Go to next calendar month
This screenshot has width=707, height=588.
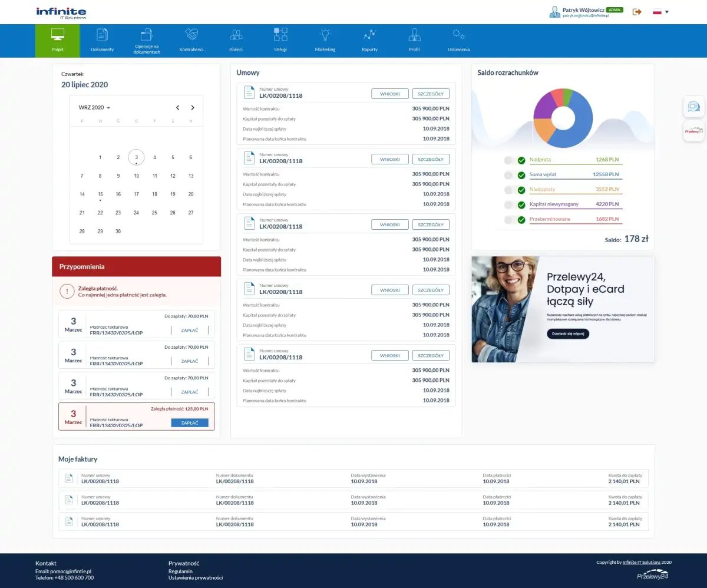(193, 108)
